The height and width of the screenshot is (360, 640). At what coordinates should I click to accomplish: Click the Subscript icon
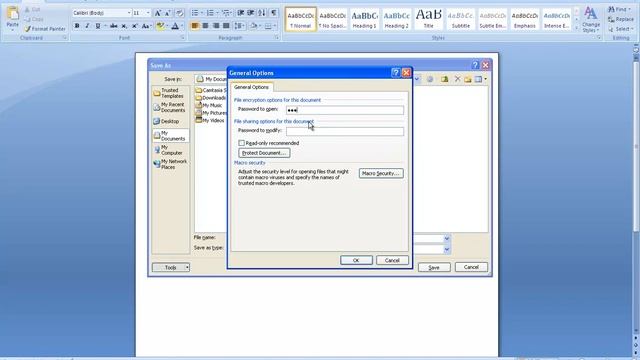pyautogui.click(x=124, y=26)
